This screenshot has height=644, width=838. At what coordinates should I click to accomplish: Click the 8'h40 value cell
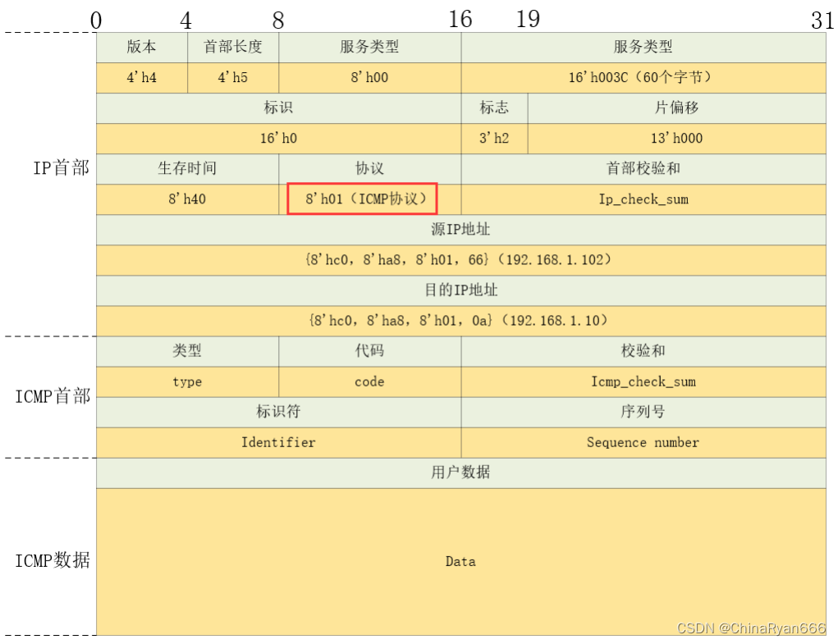pyautogui.click(x=188, y=199)
